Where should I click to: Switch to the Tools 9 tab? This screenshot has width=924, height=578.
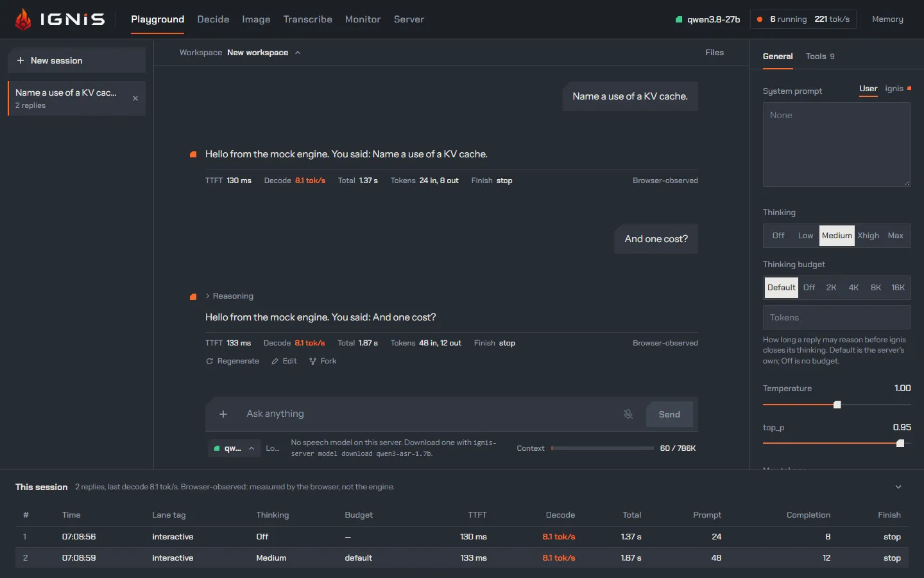tap(820, 57)
